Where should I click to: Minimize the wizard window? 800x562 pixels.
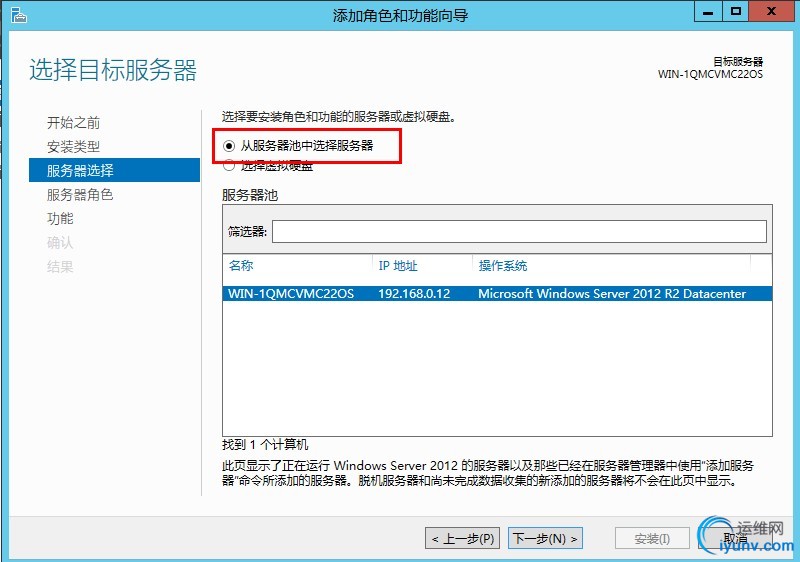(708, 12)
